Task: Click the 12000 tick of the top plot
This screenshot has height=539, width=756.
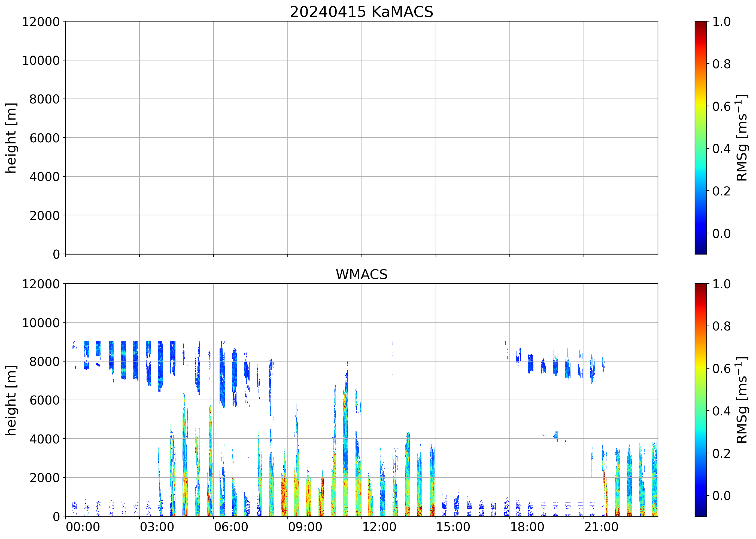Action: pos(41,22)
